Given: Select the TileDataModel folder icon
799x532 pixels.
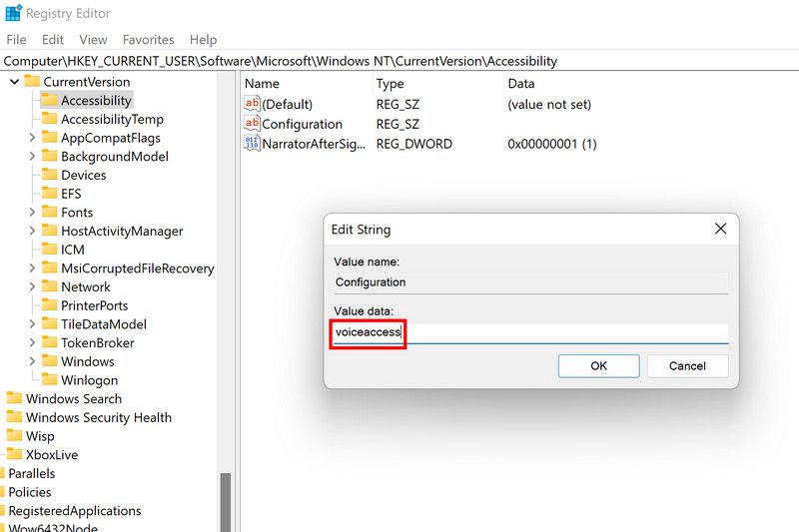Looking at the screenshot, I should (x=49, y=323).
